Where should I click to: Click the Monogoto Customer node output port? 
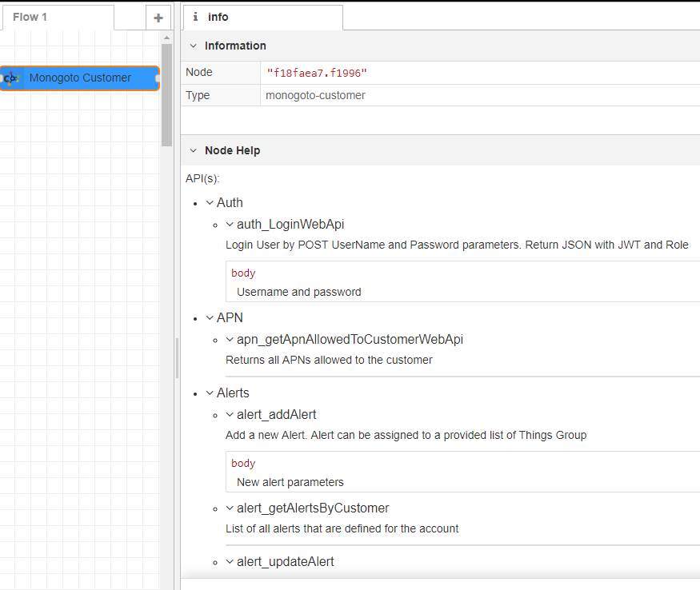(x=158, y=78)
